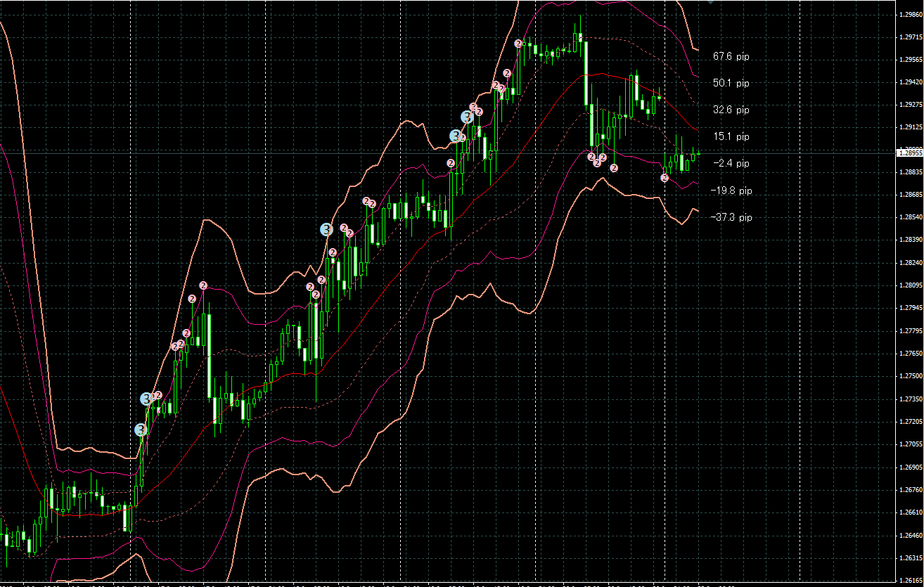Select the 67.6 pip level label
The height and width of the screenshot is (587, 924).
(731, 56)
